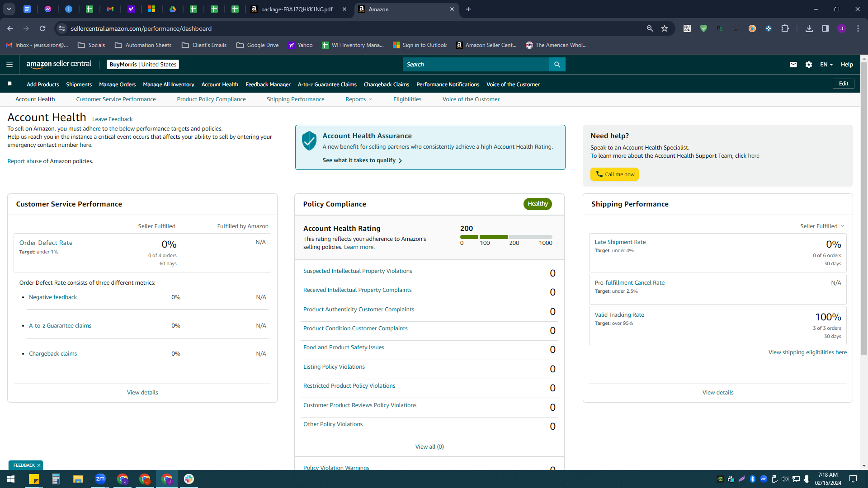Viewport: 868px width, 488px height.
Task: Go back using browser back arrow
Action: point(10,28)
